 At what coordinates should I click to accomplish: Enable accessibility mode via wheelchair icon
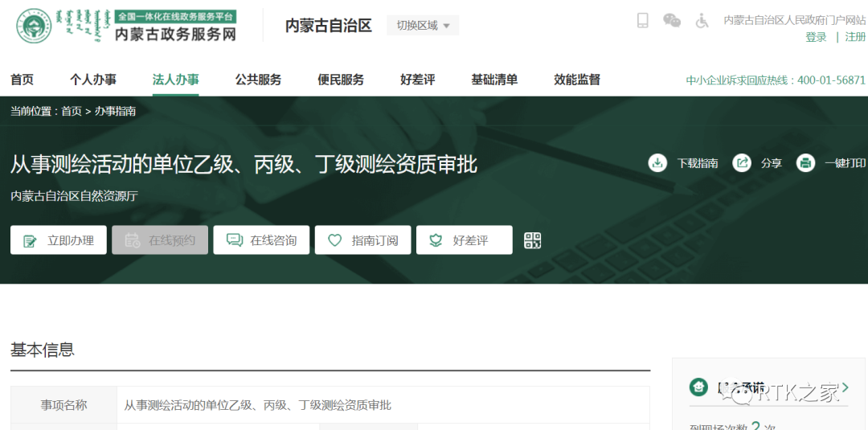click(702, 21)
